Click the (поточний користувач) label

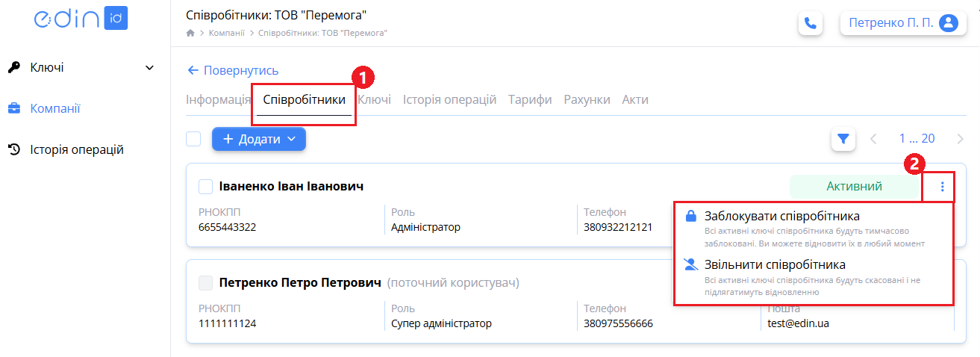453,283
